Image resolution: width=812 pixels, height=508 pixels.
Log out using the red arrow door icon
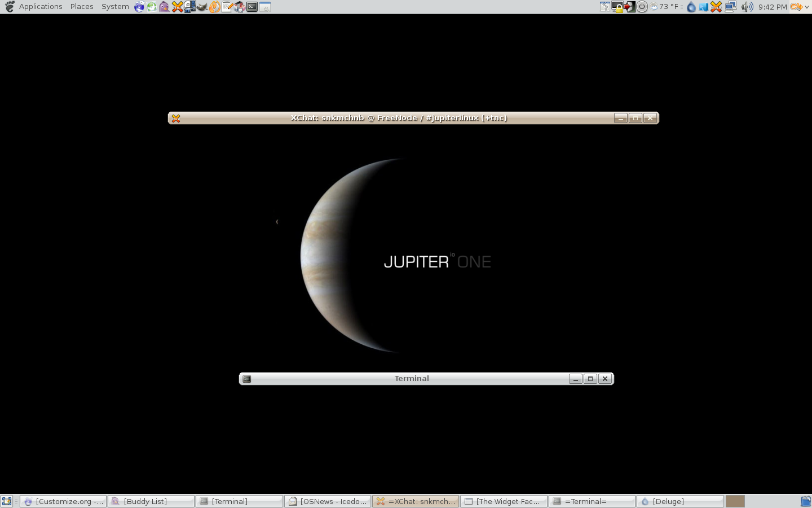click(629, 7)
